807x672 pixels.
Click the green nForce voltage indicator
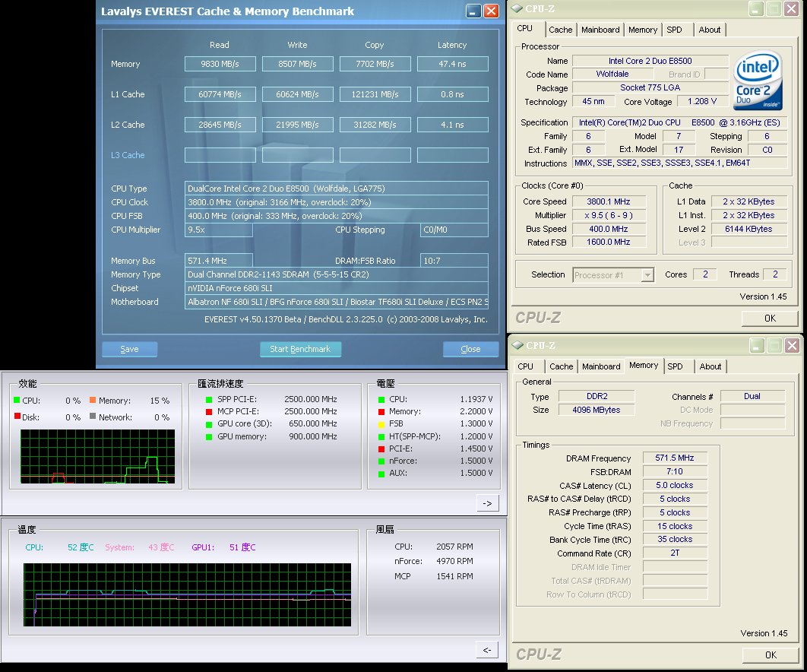click(381, 462)
